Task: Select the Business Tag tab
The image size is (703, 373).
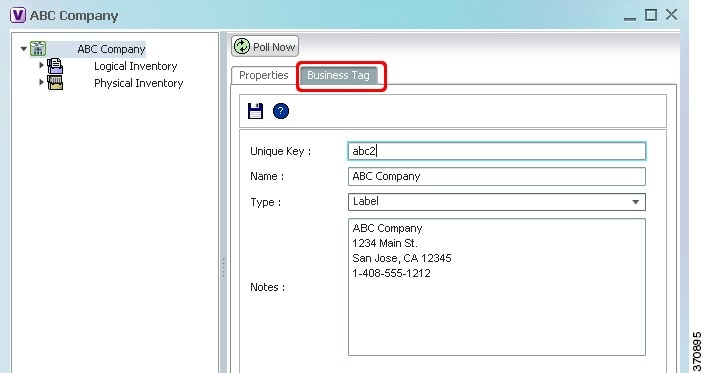Action: (338, 75)
